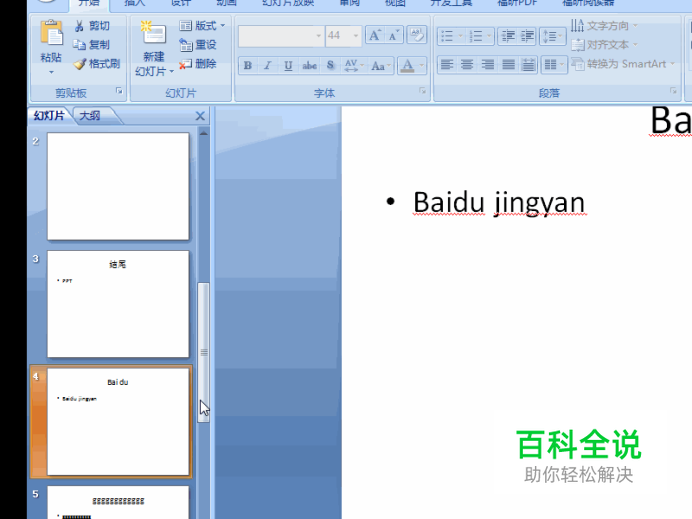Click the slide pane scrollbar thumb
Screen dimensions: 692x519
point(203,352)
